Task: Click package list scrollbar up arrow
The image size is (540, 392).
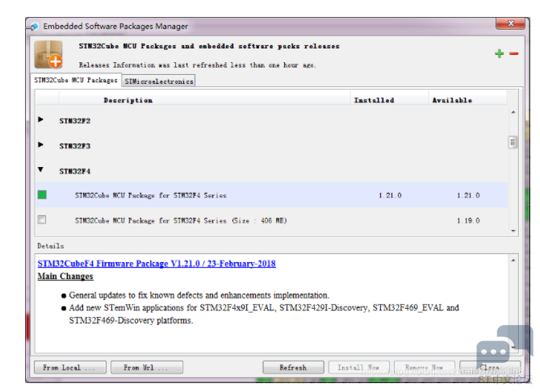Action: point(513,112)
